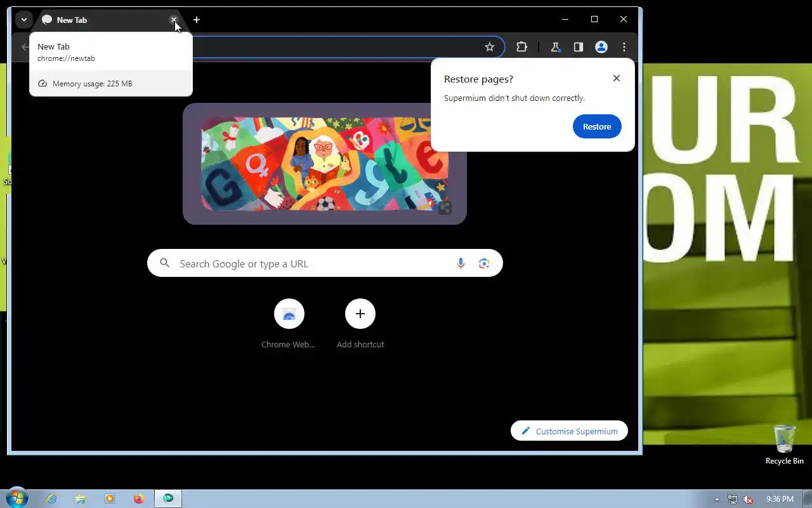This screenshot has height=508, width=812.
Task: Open the Extensions puzzle icon
Action: point(521,47)
